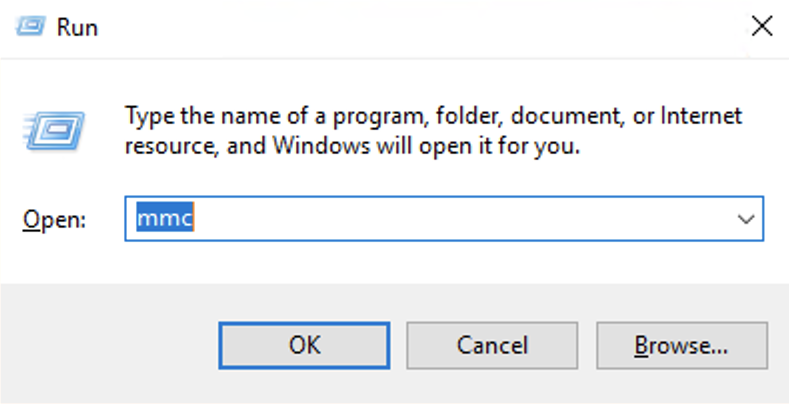Open file picker with Browse button
Image resolution: width=789 pixels, height=404 pixels.
682,345
